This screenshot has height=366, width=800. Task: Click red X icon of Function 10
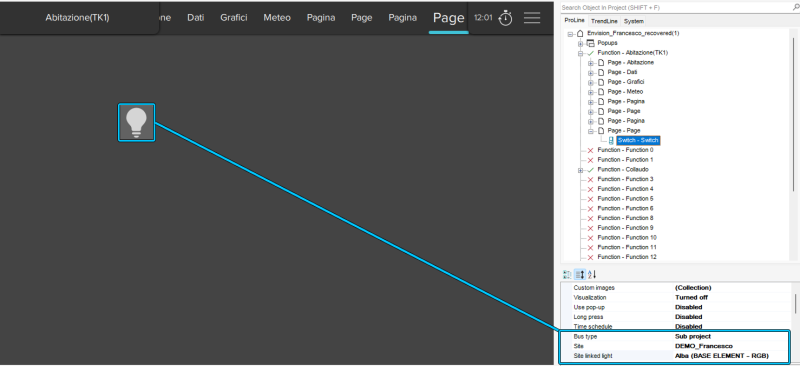click(x=590, y=237)
